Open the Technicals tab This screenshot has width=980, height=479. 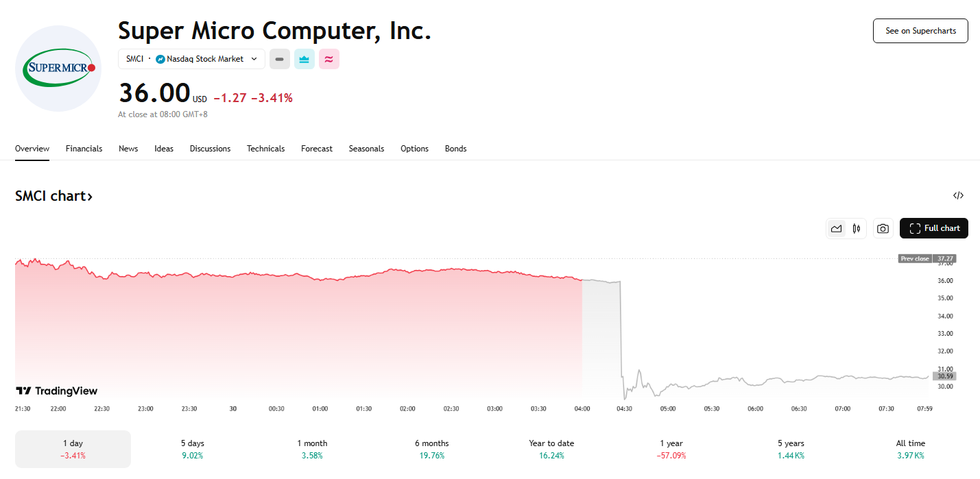pyautogui.click(x=265, y=149)
